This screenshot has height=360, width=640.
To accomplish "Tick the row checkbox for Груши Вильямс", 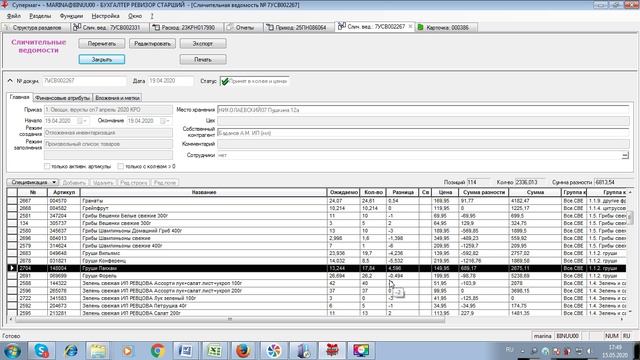I will coord(12,253).
